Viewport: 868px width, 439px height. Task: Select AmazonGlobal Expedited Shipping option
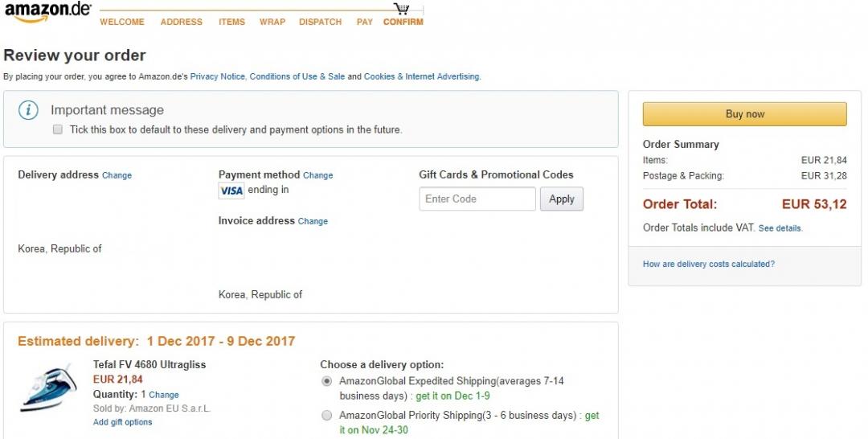tap(326, 381)
